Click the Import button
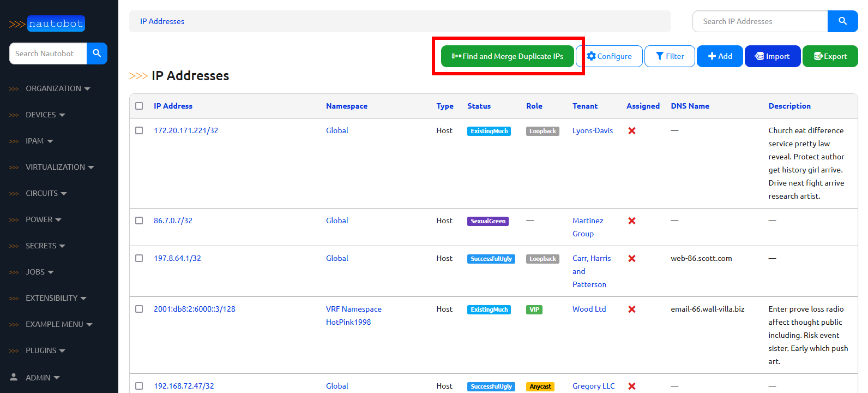This screenshot has width=868, height=393. click(x=772, y=56)
